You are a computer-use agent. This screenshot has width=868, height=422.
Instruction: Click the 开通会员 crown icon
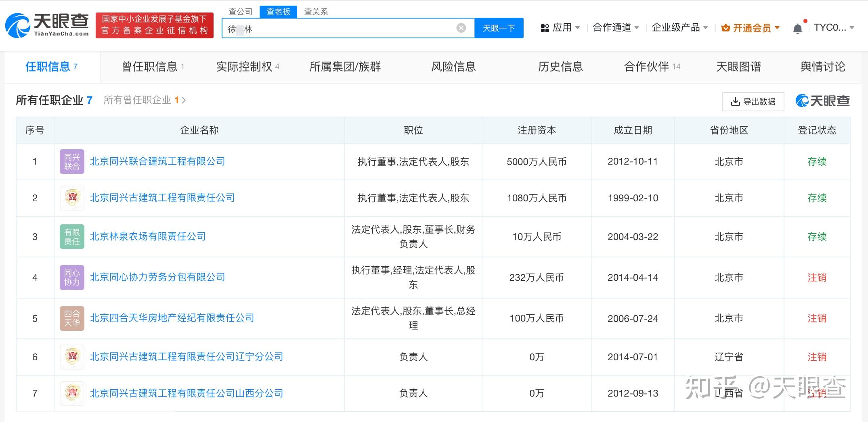click(x=725, y=28)
